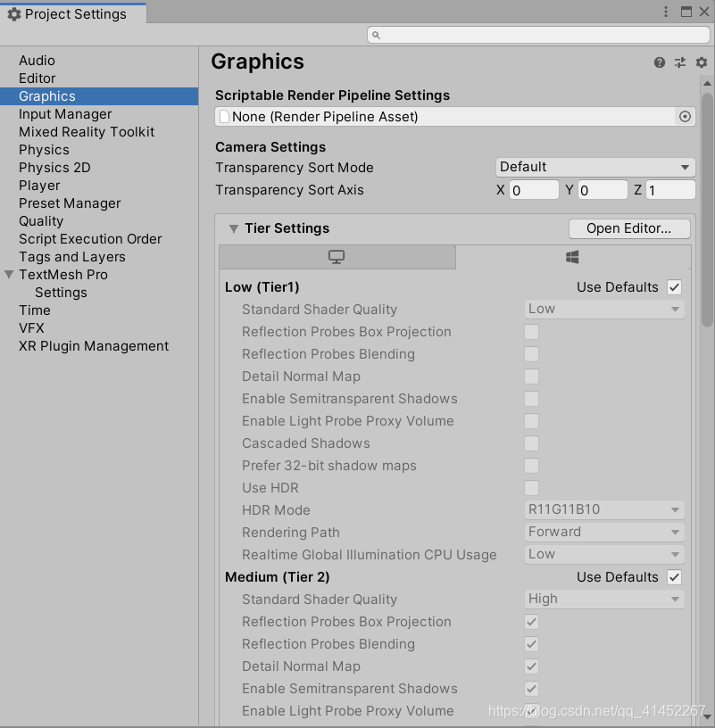Open the HDR Mode selector for Tier 1

604,509
